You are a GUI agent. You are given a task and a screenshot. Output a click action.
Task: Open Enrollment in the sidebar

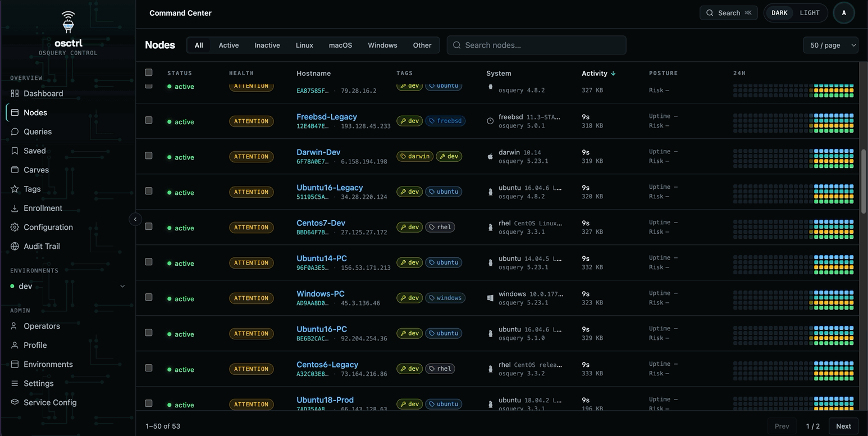[x=43, y=208]
